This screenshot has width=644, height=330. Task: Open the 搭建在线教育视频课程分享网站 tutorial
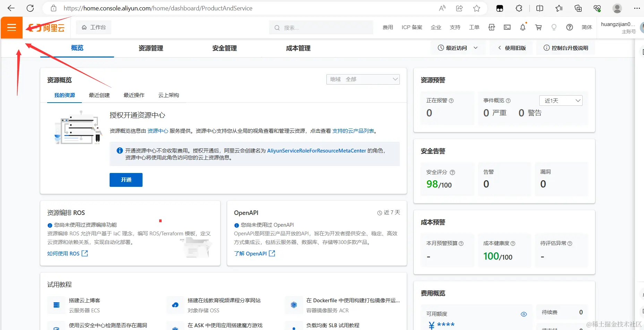click(x=224, y=300)
